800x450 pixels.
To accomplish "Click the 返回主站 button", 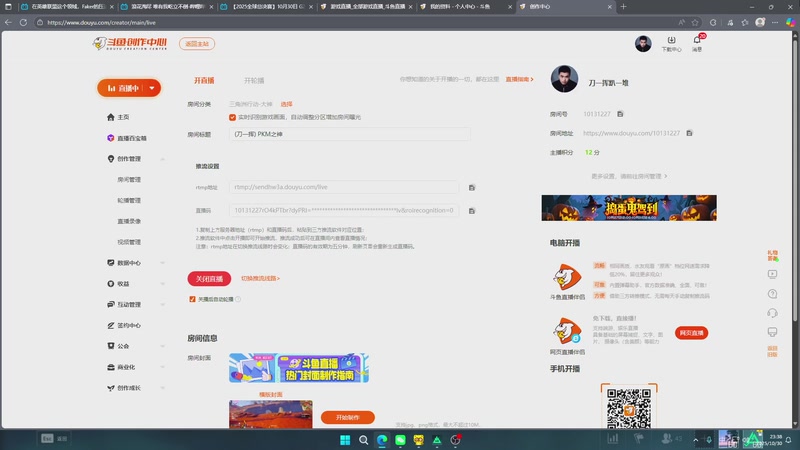I will click(197, 44).
